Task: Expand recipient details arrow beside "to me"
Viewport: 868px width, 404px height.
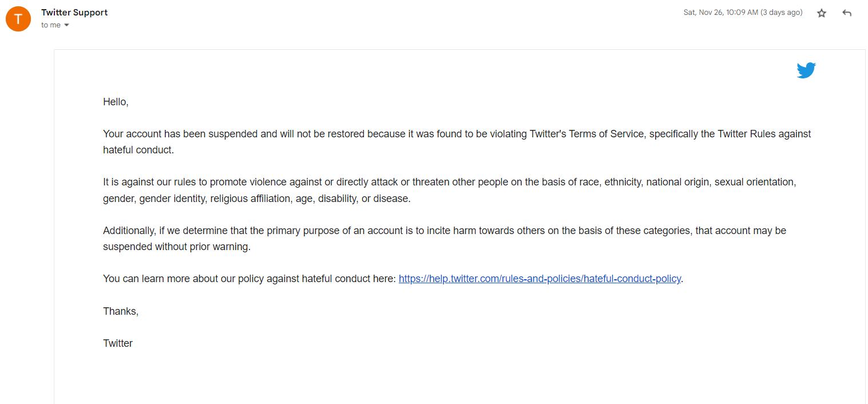Action: tap(66, 25)
